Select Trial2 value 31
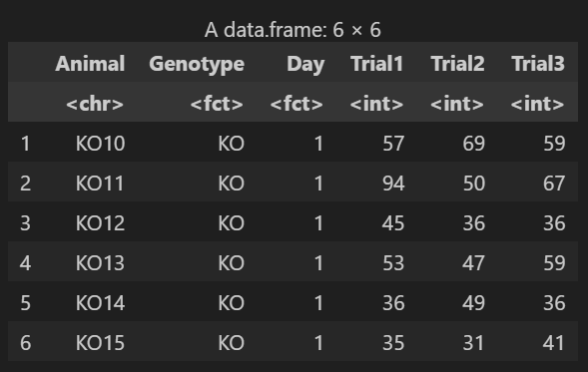The width and height of the screenshot is (588, 372). point(473,343)
